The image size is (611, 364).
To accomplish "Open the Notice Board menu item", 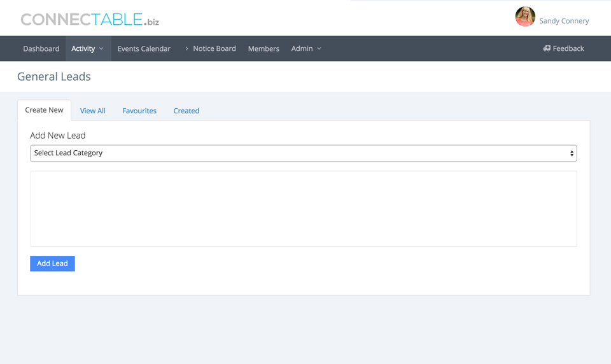I will [x=214, y=48].
